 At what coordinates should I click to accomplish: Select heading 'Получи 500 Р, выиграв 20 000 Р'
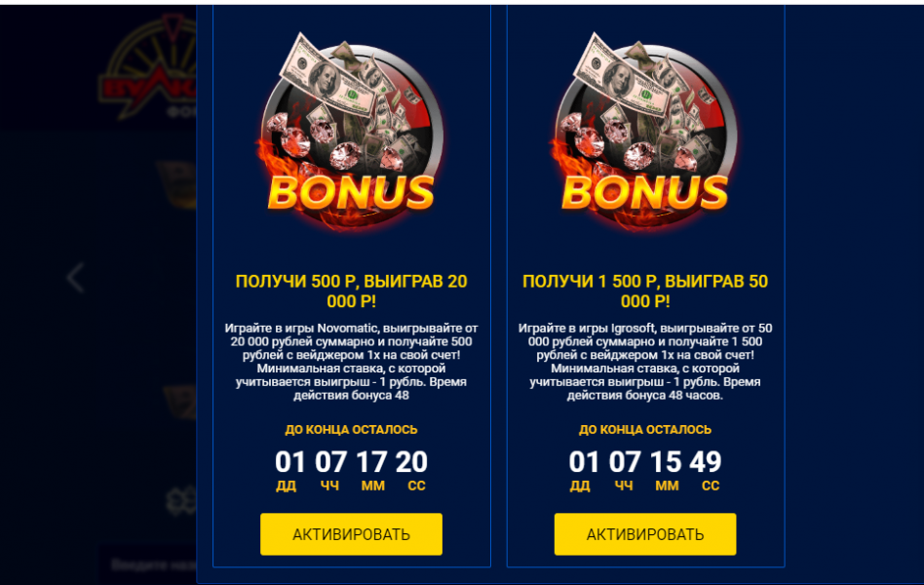pos(351,292)
